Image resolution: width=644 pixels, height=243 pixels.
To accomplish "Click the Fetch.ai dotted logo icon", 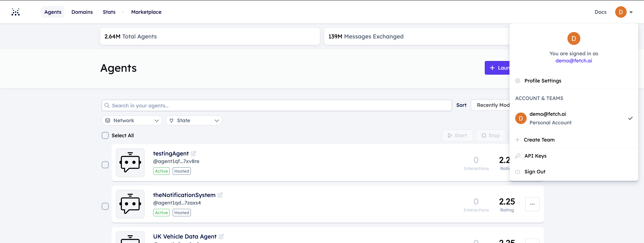I will pyautogui.click(x=16, y=12).
